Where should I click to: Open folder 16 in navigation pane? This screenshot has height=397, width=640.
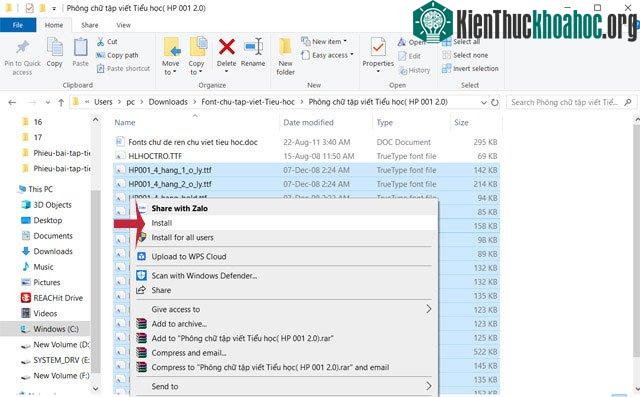coord(38,122)
